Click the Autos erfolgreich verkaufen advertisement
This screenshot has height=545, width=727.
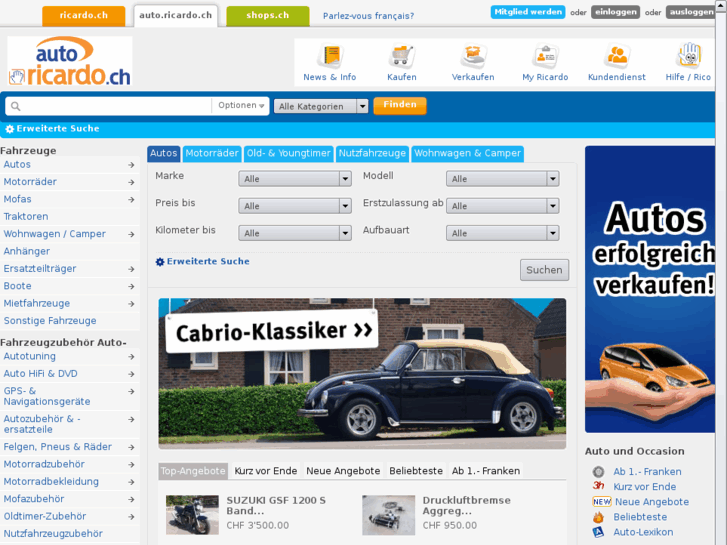pos(650,289)
